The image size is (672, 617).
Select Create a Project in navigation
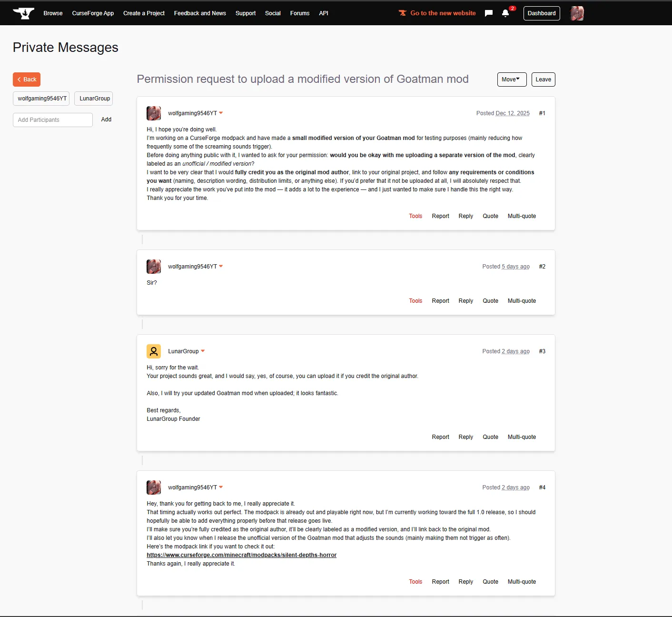coord(144,13)
